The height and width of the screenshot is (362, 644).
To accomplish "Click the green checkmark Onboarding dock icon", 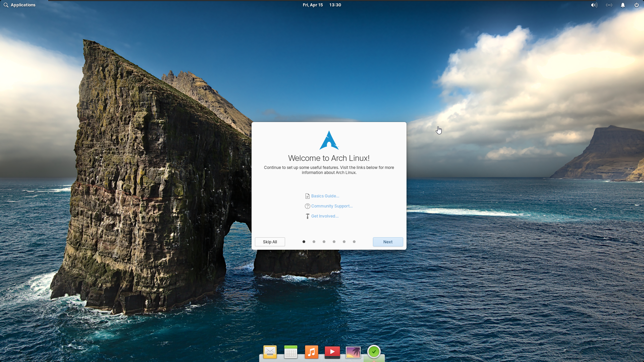I will (x=374, y=352).
